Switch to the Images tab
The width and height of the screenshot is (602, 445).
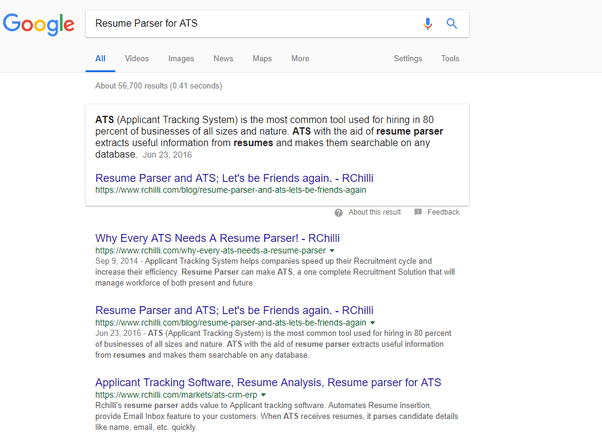[181, 59]
